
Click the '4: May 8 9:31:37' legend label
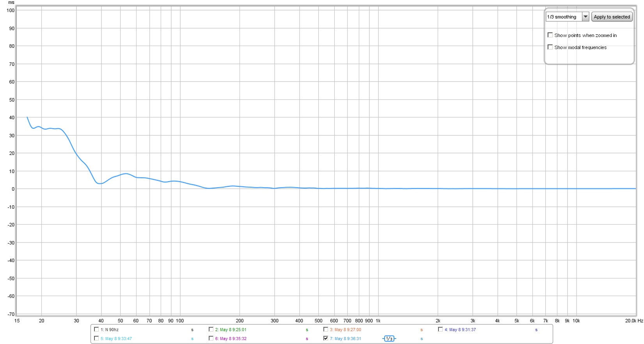(x=460, y=330)
